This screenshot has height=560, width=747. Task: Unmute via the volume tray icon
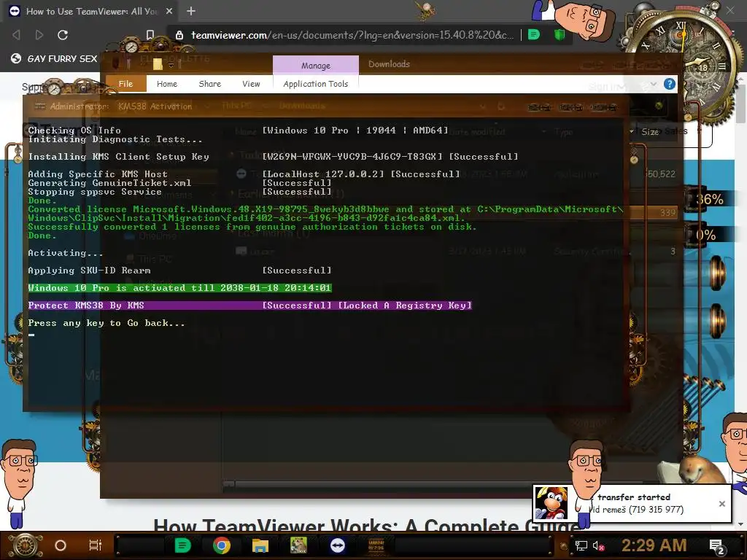coord(598,545)
